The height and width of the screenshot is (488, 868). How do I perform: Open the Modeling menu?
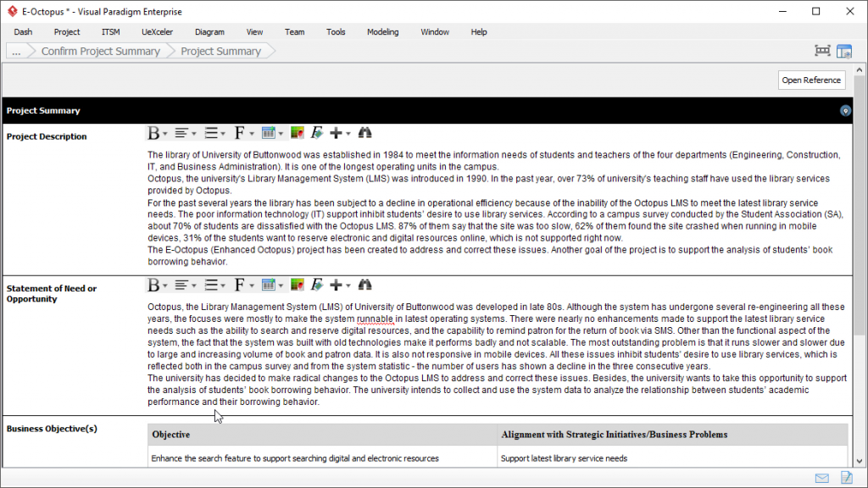[x=382, y=31]
